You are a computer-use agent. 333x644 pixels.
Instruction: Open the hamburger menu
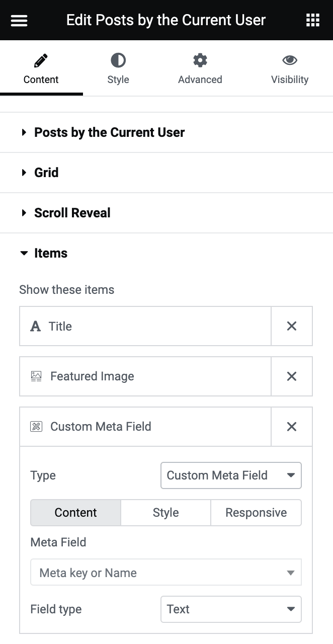(x=19, y=20)
